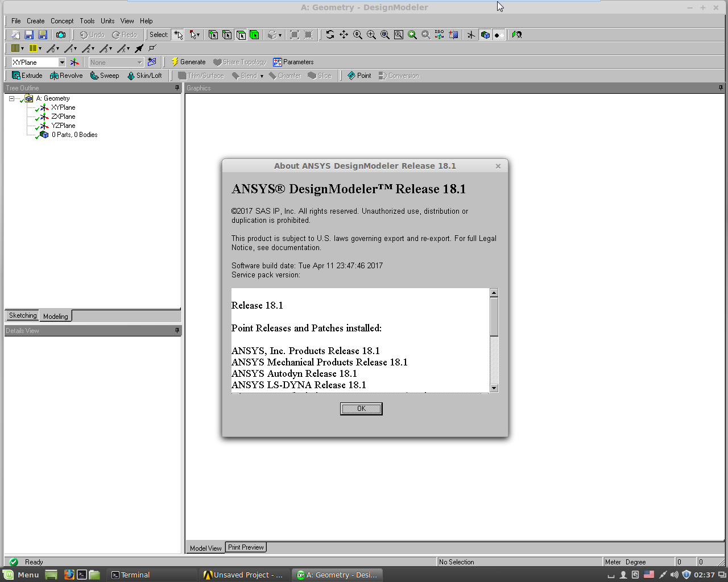Viewport: 728px width, 582px height.
Task: Open the Concept menu
Action: pos(62,21)
